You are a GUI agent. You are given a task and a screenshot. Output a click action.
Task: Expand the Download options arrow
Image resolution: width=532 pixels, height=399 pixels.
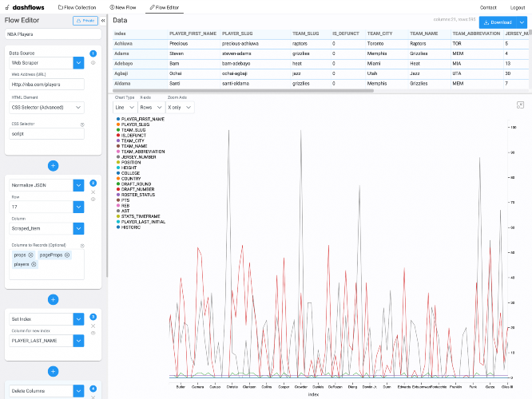pos(522,22)
